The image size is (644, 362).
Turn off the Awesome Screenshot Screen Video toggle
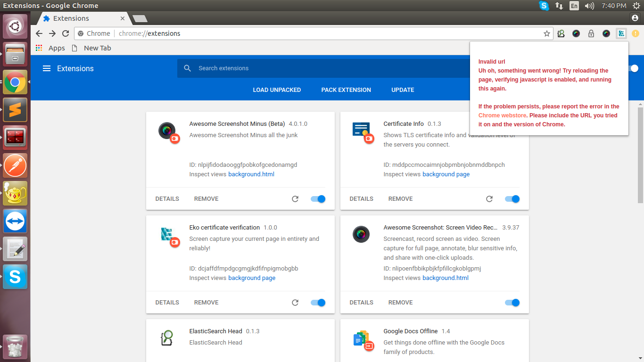(512, 303)
